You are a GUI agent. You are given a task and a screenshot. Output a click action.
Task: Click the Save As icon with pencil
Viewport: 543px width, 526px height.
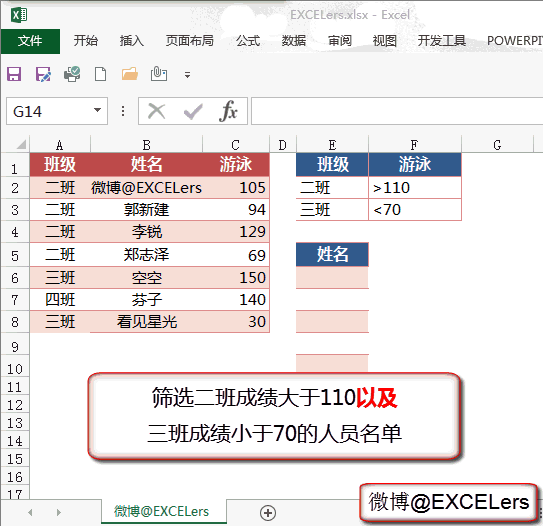tap(43, 74)
